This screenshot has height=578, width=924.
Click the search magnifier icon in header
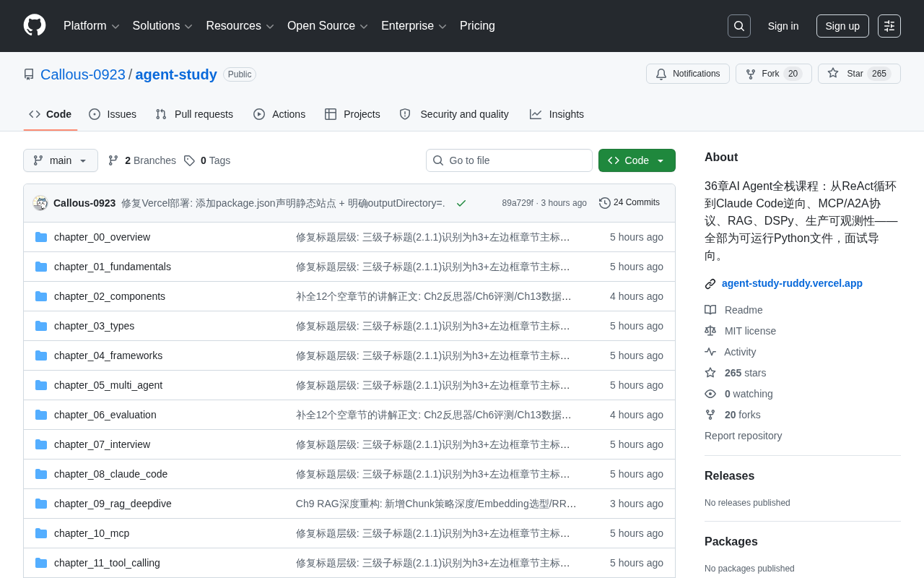[x=739, y=26]
